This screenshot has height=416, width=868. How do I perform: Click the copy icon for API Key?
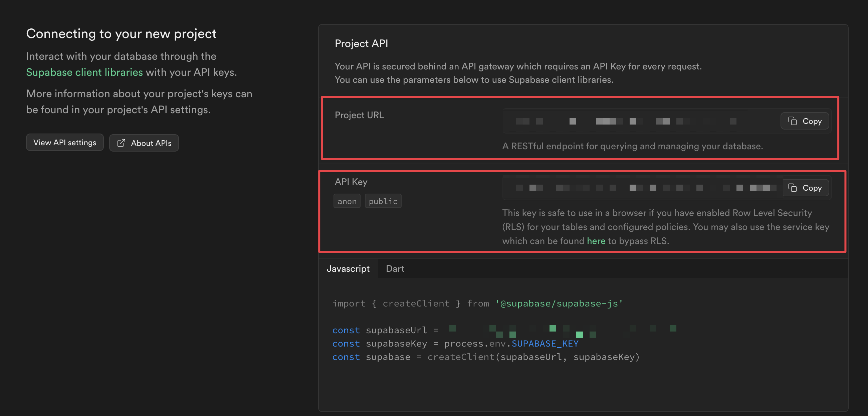click(792, 187)
